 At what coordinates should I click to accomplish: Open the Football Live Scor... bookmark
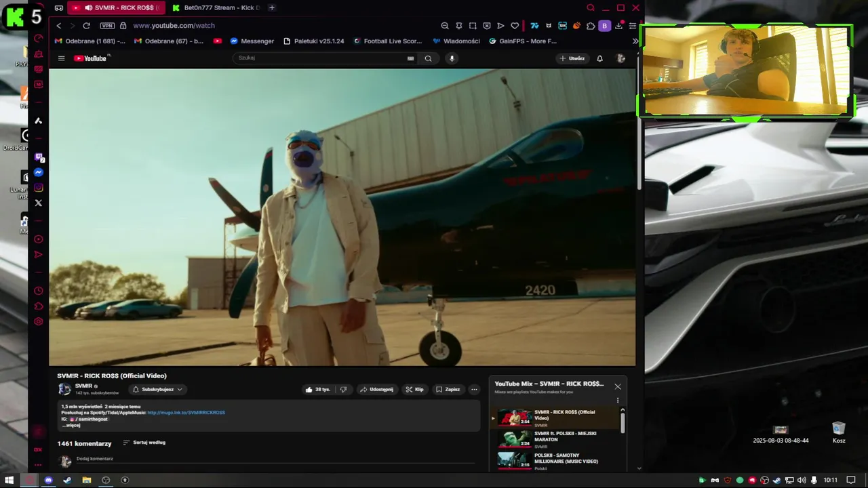388,41
